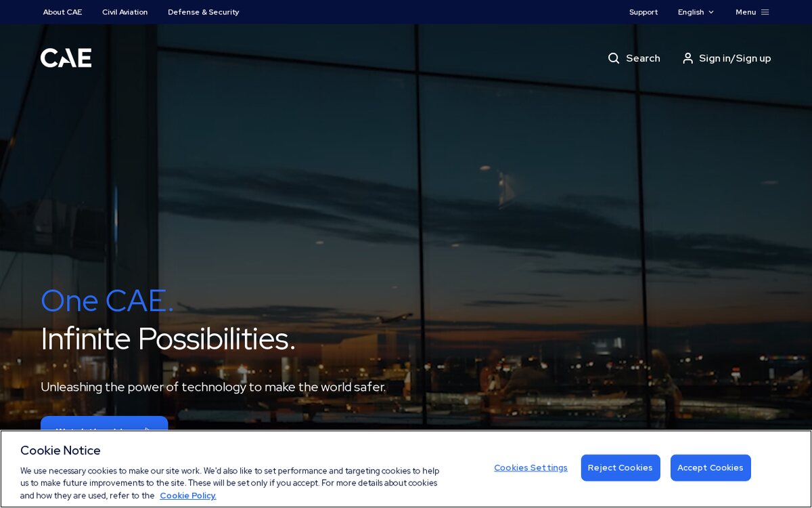Go to Support page
Screen dimensions: 812x508
tap(644, 12)
